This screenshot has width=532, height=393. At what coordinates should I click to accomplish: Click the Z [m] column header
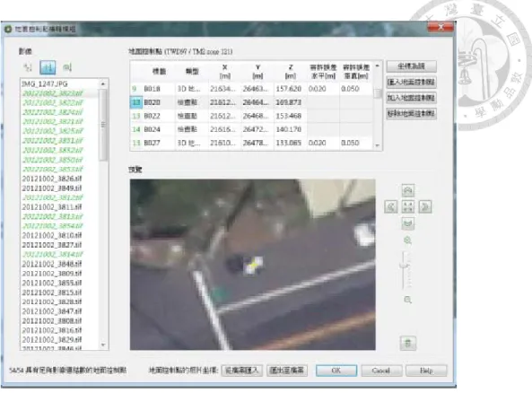290,71
